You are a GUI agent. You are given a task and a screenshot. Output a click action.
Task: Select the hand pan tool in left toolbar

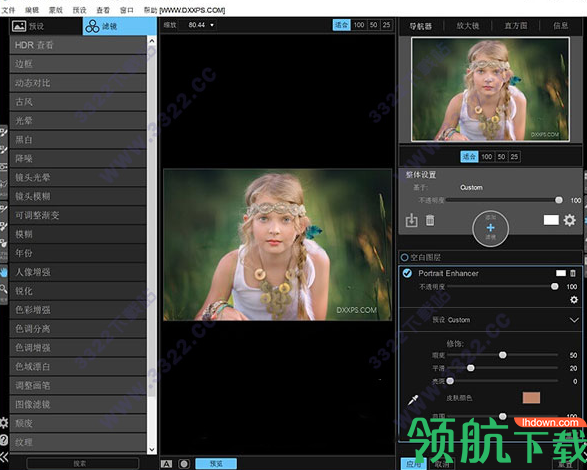pyautogui.click(x=3, y=272)
